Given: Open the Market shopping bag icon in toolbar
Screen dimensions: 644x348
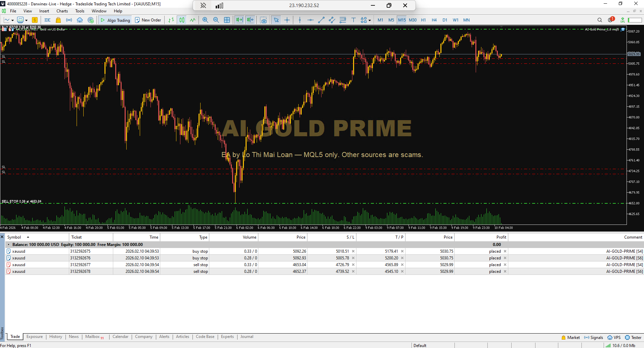Looking at the screenshot, I should pos(58,20).
